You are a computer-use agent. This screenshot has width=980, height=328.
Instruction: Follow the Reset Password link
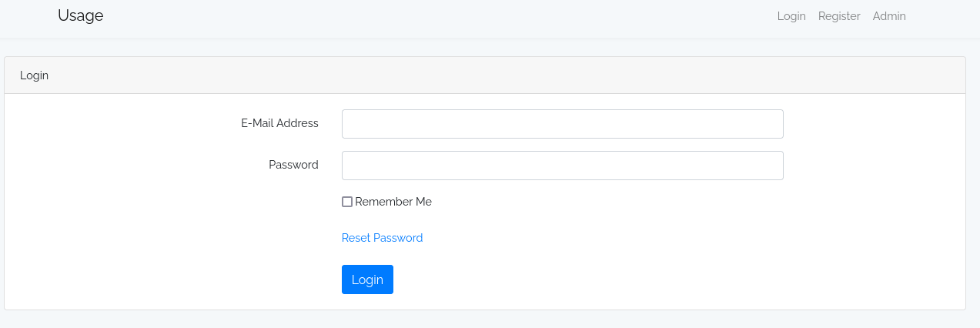(382, 238)
